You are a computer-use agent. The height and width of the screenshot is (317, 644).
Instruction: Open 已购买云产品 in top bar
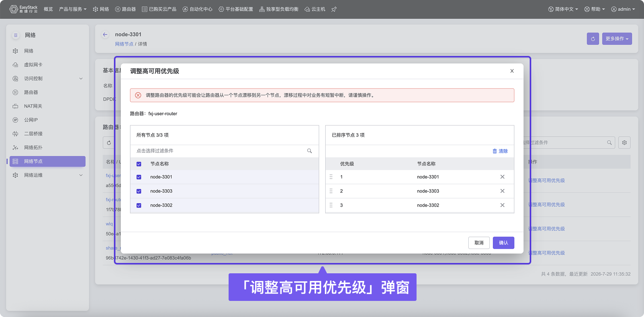[x=159, y=9]
